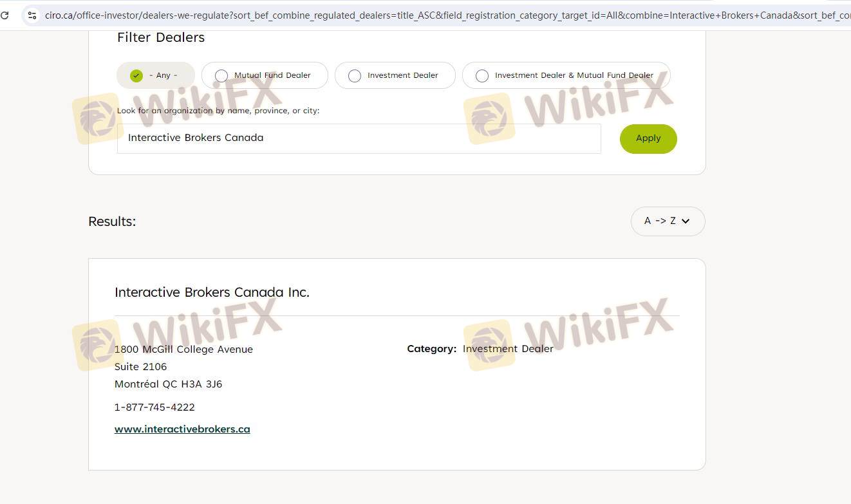Open the site information icon in address bar
Image resolution: width=851 pixels, height=504 pixels.
[x=32, y=15]
